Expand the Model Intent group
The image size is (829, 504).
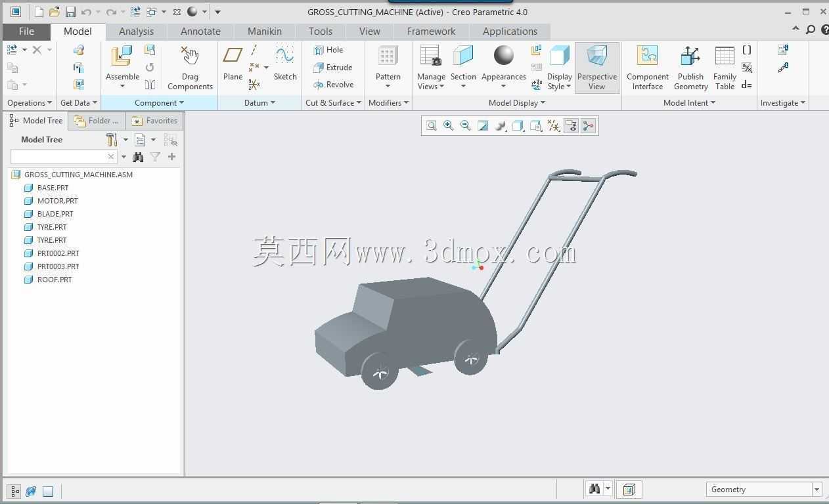[x=689, y=102]
